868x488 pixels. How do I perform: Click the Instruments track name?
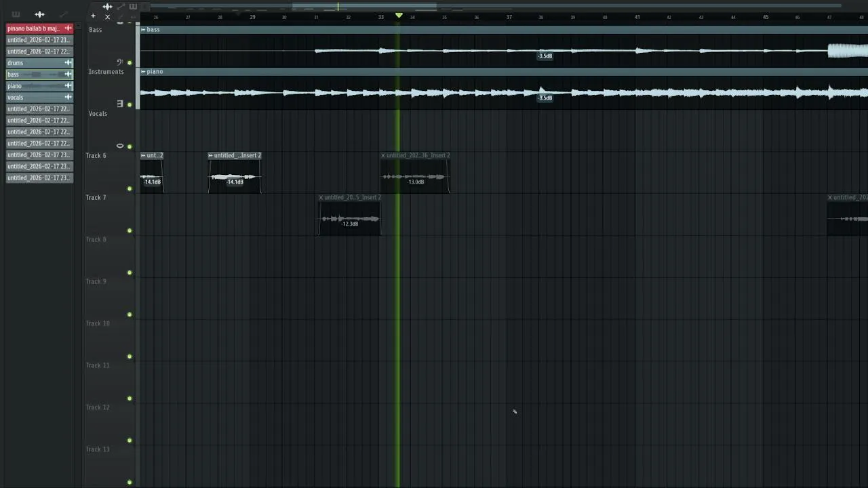[106, 72]
